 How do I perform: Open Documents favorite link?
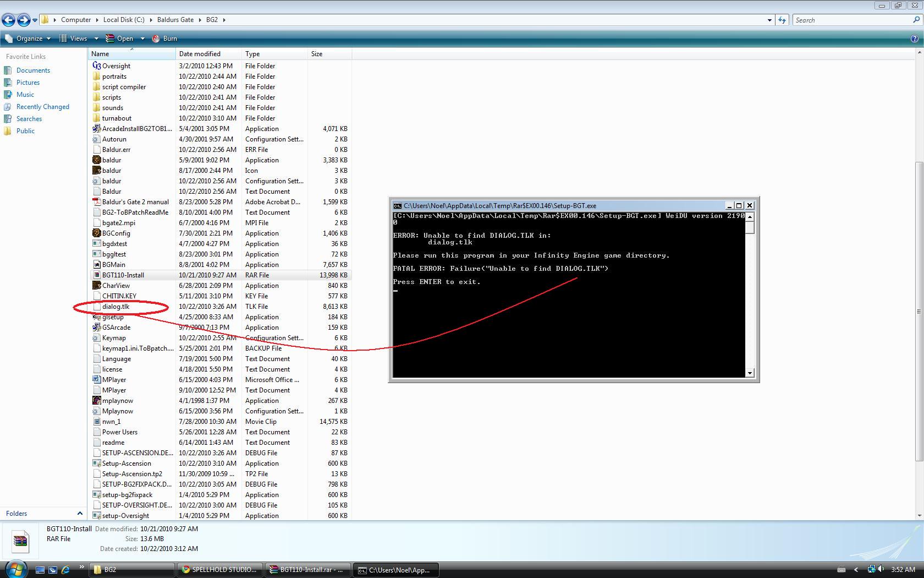[33, 70]
